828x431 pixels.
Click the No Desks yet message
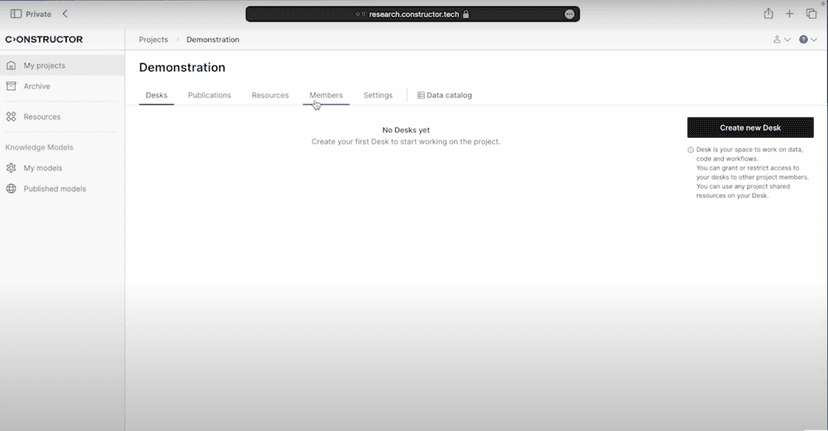click(x=406, y=130)
